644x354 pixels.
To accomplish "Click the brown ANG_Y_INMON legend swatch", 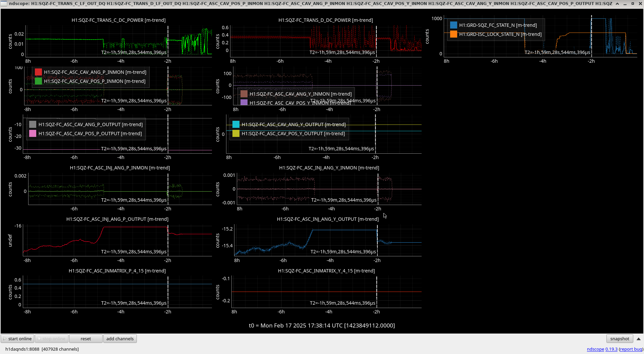I will (244, 94).
